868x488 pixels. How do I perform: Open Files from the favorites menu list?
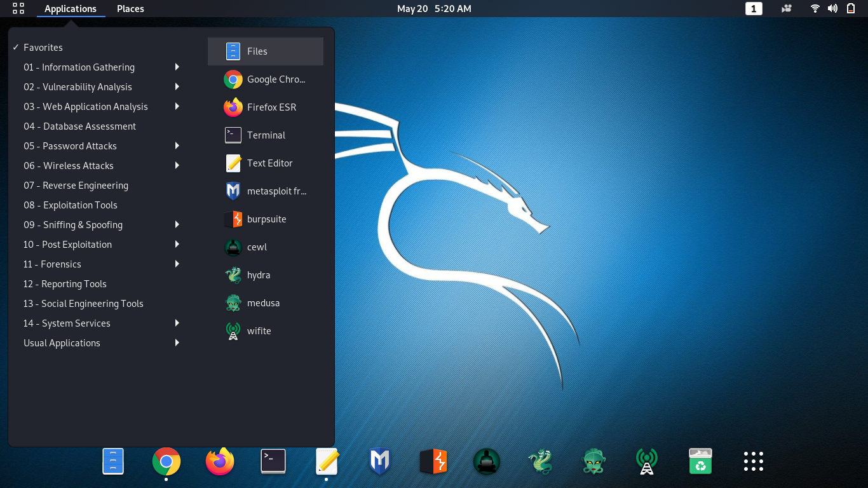pyautogui.click(x=266, y=51)
